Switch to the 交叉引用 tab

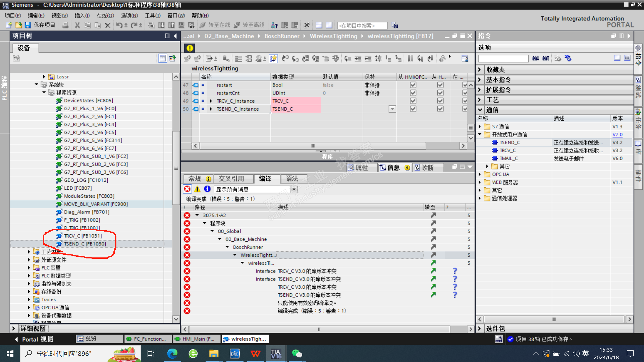231,179
